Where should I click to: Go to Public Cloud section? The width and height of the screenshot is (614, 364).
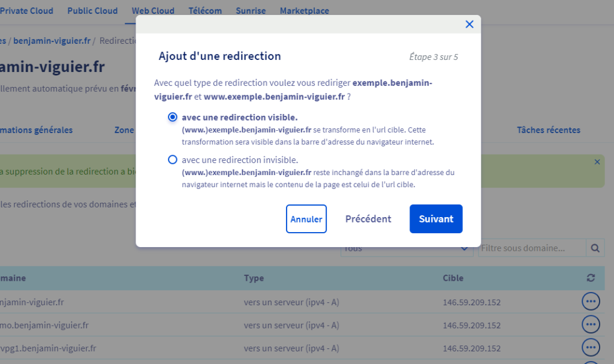tap(92, 11)
